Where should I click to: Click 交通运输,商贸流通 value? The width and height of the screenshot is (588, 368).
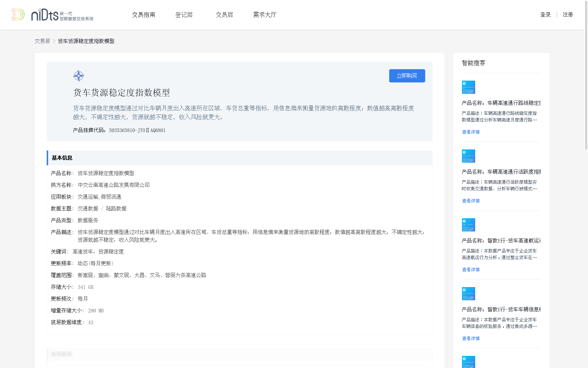(99, 197)
